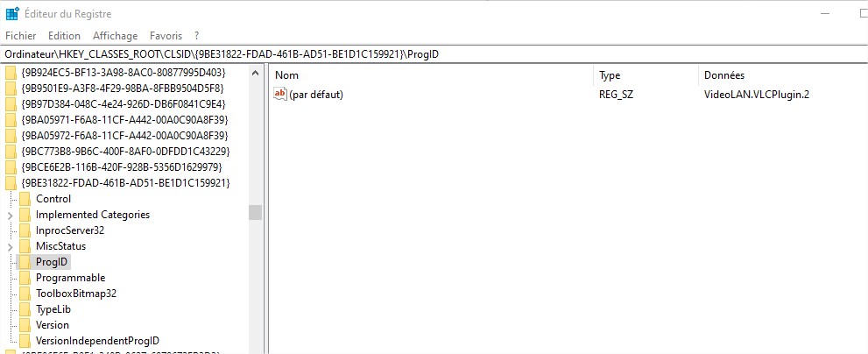The height and width of the screenshot is (354, 868).
Task: Click the ToolboxBitmap32 folder icon
Action: [25, 293]
